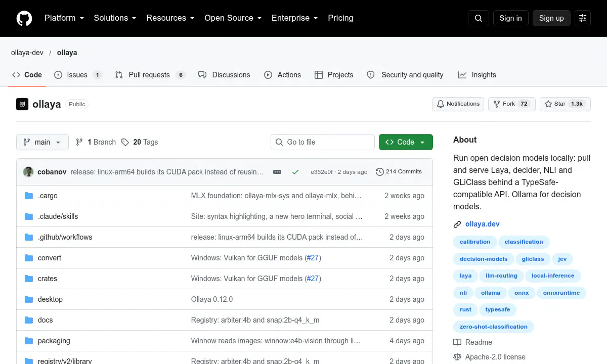The height and width of the screenshot is (364, 607).
Task: Open the Apache-2.0 license link
Action: pos(490,357)
